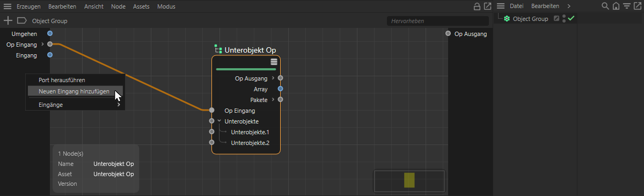Click the home icon in object manager
Image resolution: width=644 pixels, height=196 pixels.
pyautogui.click(x=616, y=6)
